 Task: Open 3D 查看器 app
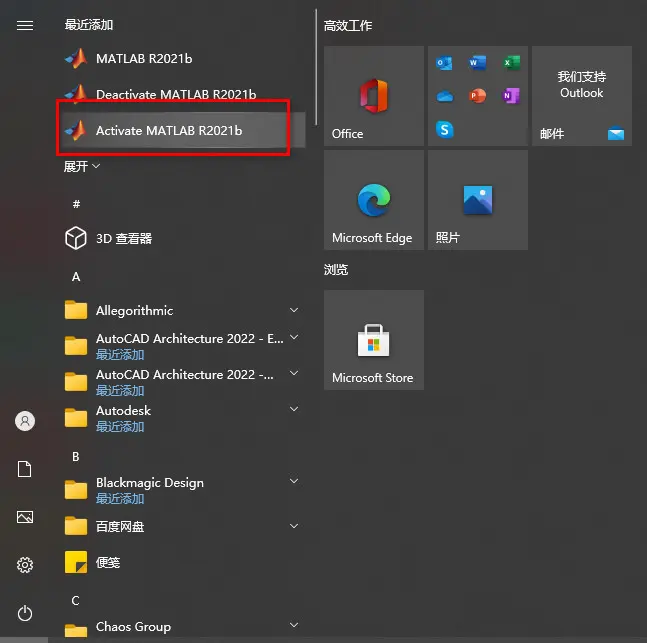(184, 238)
